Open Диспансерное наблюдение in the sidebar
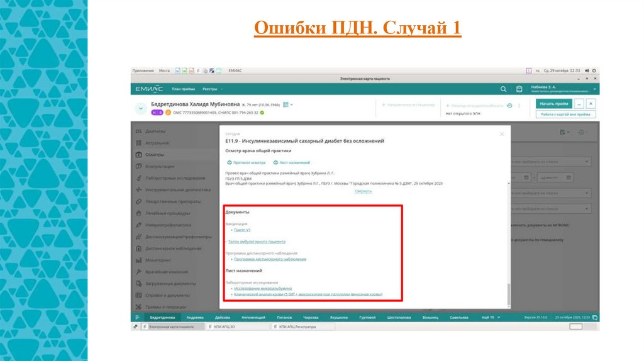 (173, 248)
